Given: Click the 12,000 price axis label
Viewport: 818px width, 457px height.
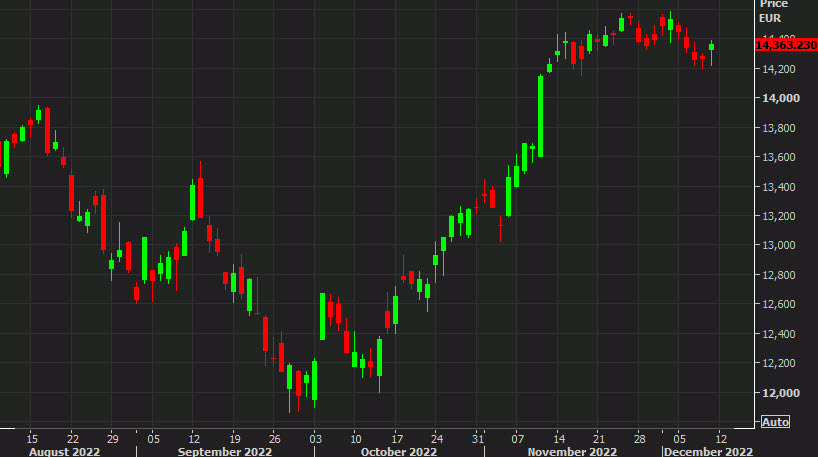Looking at the screenshot, I should [x=781, y=393].
